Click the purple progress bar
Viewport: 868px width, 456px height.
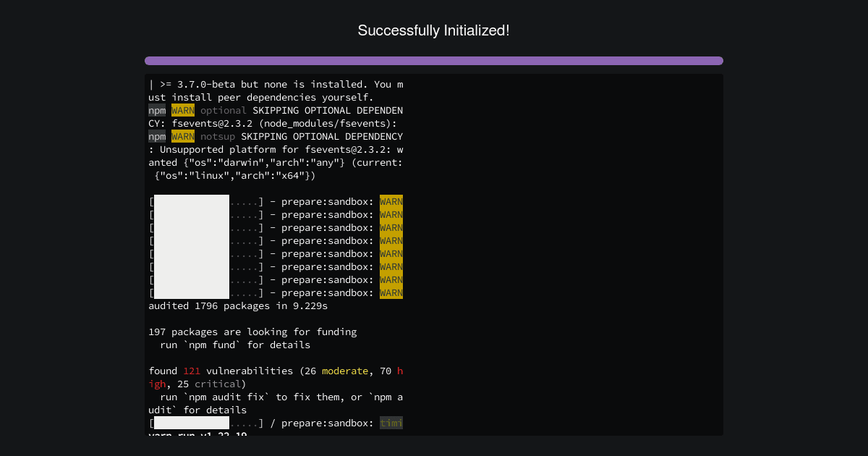[x=434, y=61]
